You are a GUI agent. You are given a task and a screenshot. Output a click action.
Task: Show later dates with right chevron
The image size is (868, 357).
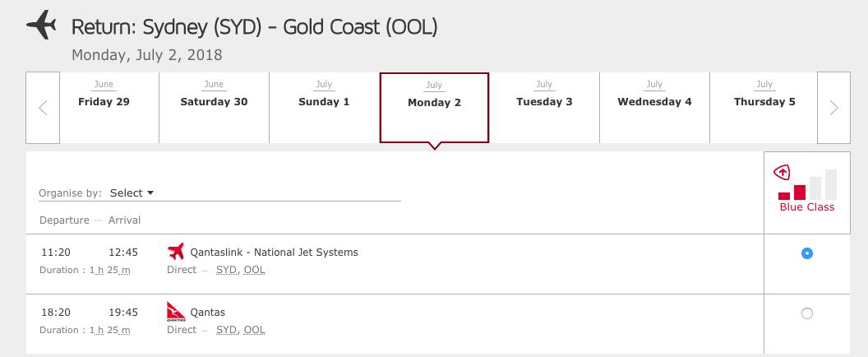coord(833,108)
